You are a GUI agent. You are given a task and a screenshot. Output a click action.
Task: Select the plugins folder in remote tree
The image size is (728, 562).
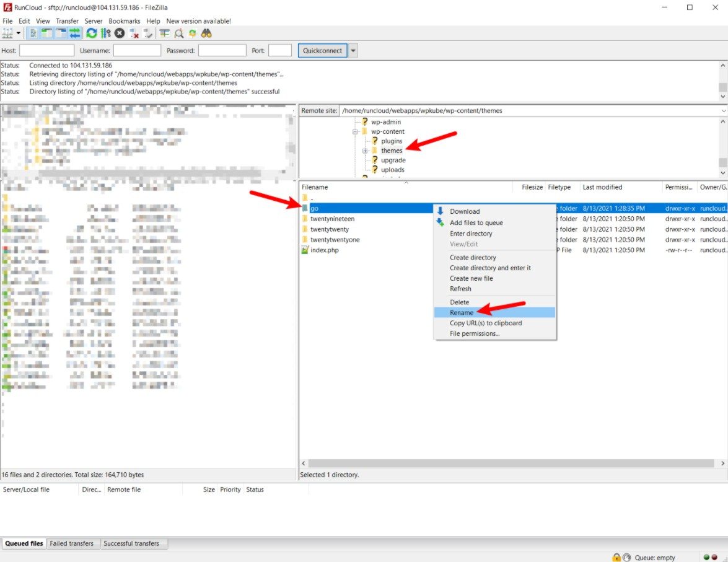(392, 141)
